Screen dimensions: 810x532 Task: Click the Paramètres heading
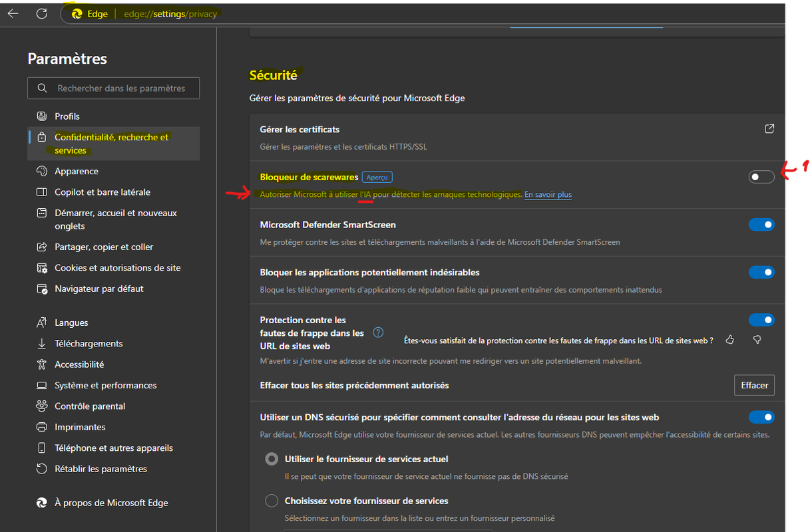pyautogui.click(x=67, y=59)
